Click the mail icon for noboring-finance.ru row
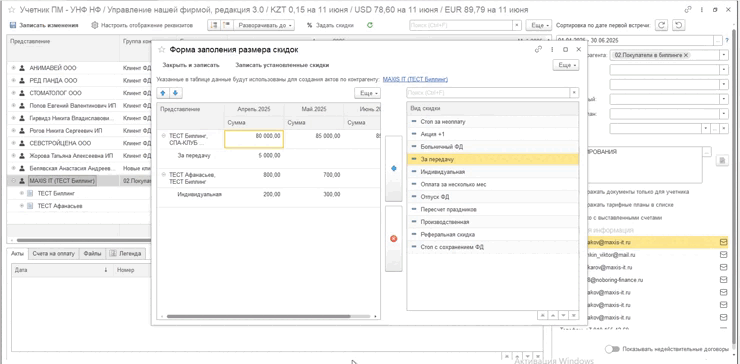 click(723, 279)
